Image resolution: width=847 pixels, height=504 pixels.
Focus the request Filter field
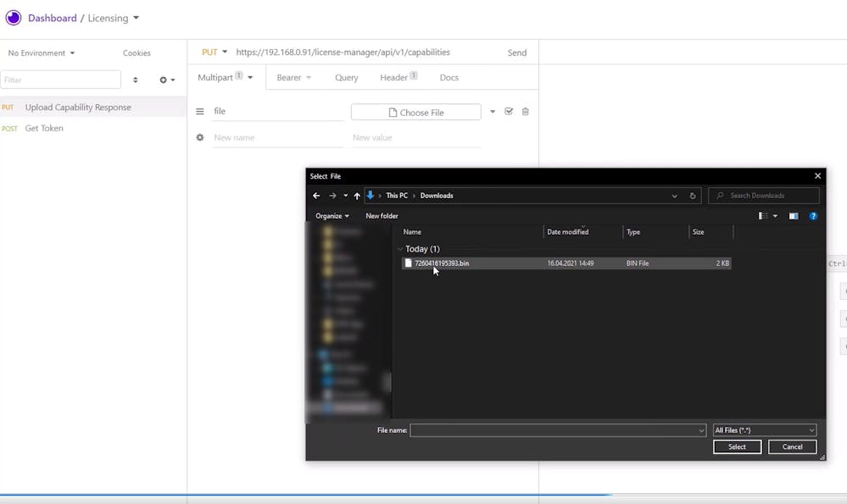(x=60, y=80)
